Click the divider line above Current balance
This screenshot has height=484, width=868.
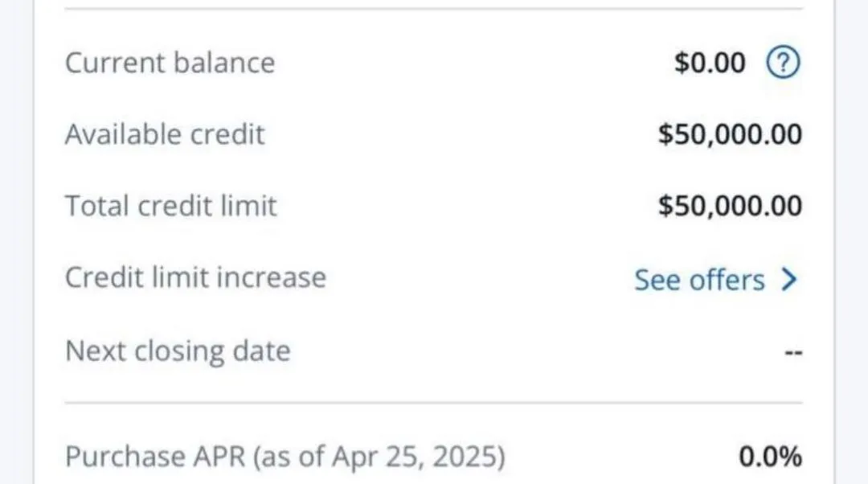[433, 8]
